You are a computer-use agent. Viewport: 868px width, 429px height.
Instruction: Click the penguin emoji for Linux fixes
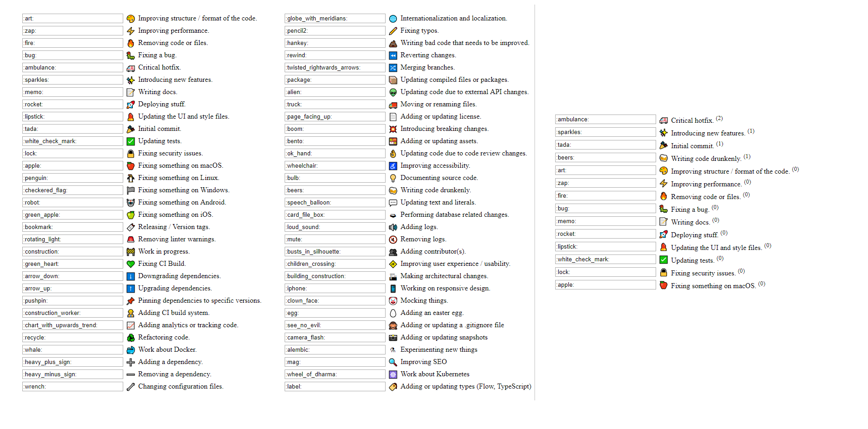point(130,178)
